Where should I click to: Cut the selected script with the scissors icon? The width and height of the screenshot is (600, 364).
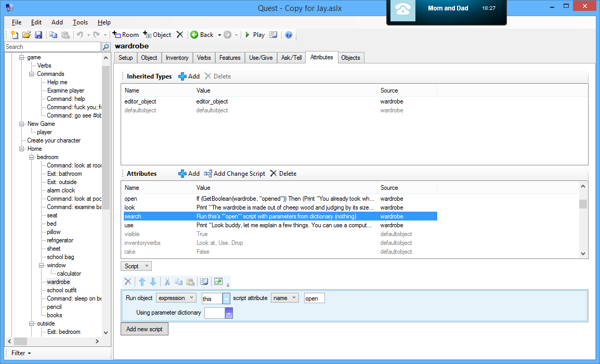167,281
